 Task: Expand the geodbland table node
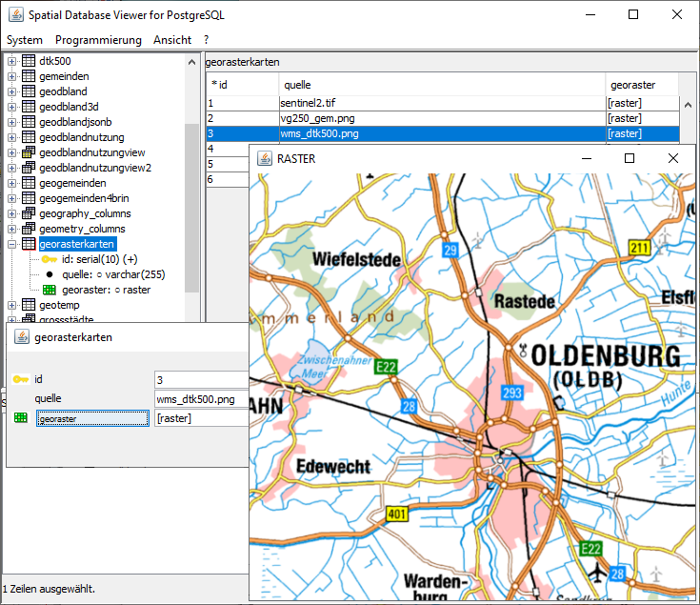point(12,91)
